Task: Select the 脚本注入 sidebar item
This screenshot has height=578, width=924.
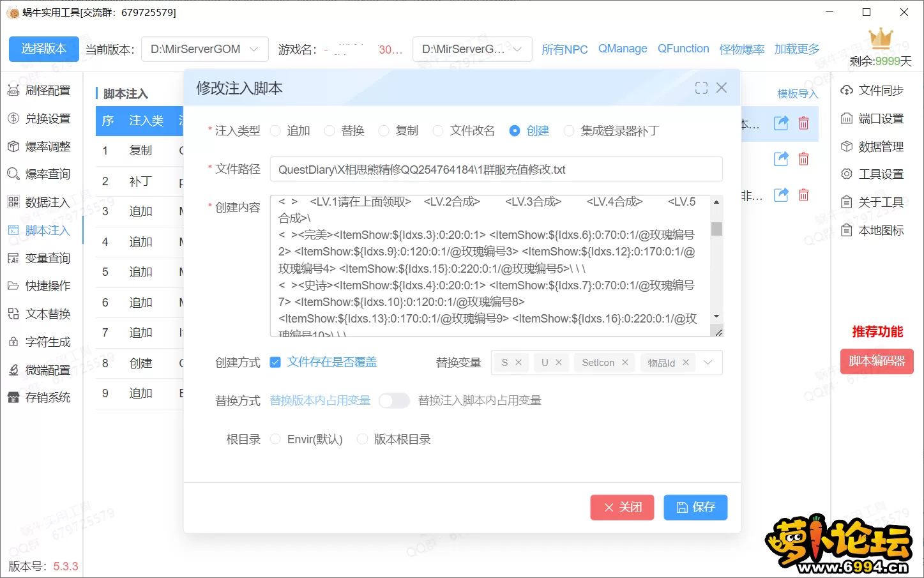Action: (40, 231)
